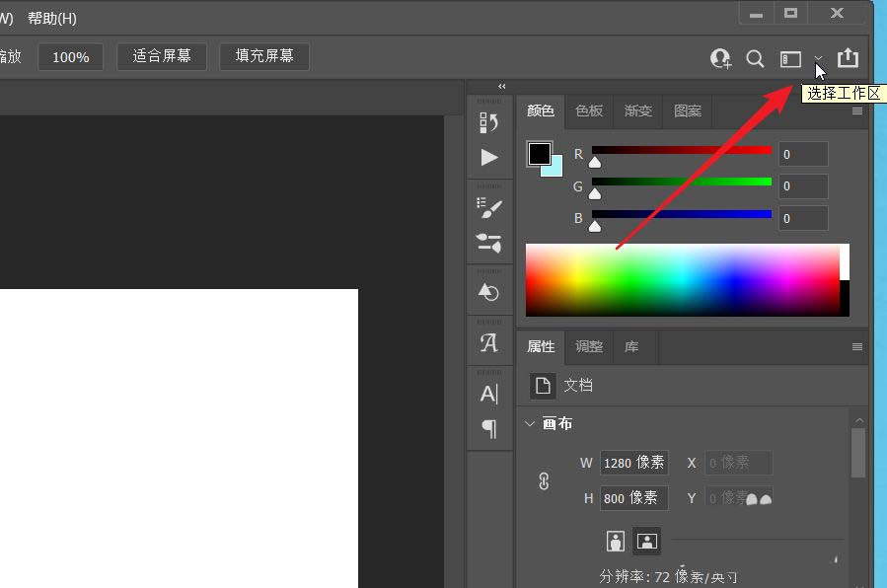887x588 pixels.
Task: Click the search magnifier icon
Action: coord(755,59)
